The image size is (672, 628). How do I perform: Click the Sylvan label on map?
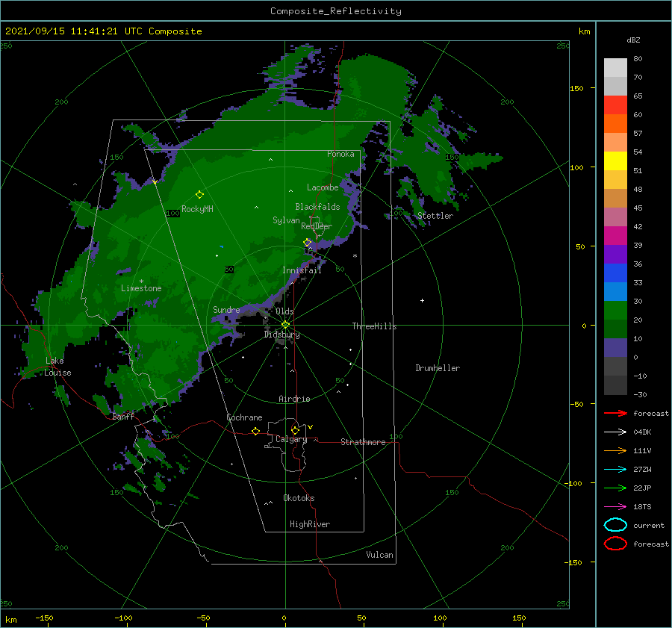(x=286, y=220)
